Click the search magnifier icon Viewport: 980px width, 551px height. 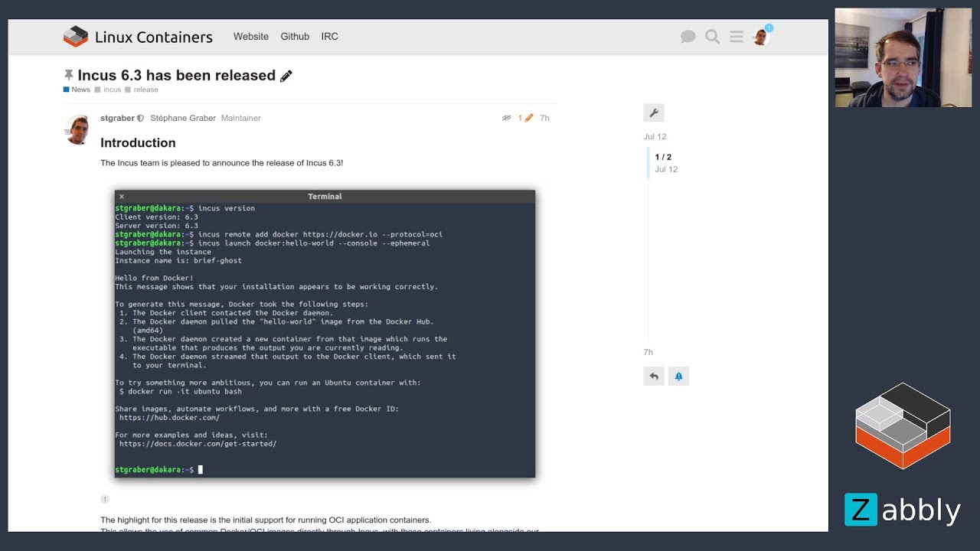[x=712, y=37]
